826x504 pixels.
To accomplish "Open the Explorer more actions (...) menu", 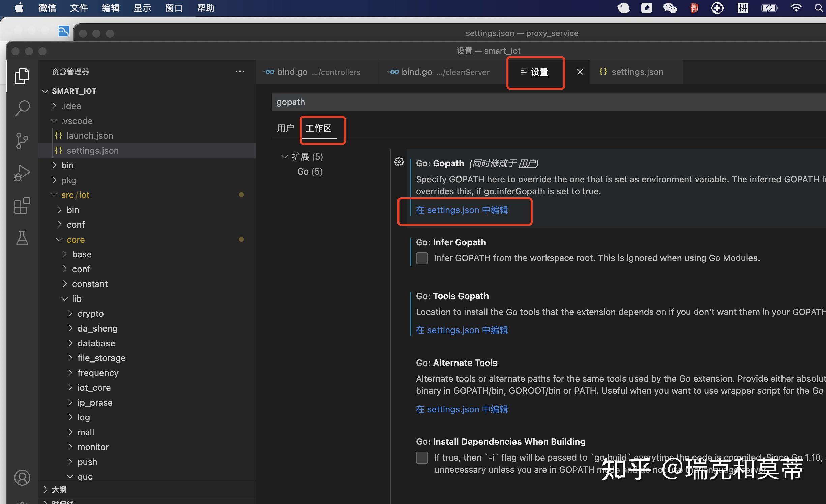I will 240,72.
